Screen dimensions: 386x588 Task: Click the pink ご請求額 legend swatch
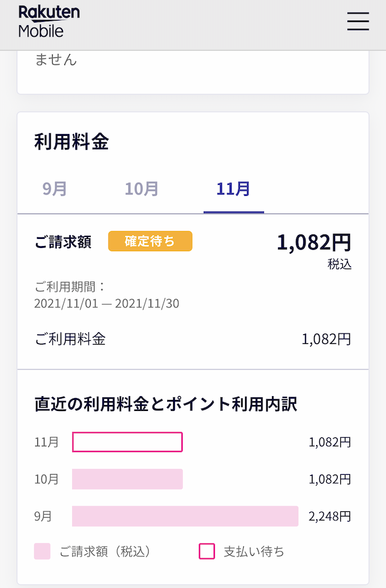coord(42,551)
